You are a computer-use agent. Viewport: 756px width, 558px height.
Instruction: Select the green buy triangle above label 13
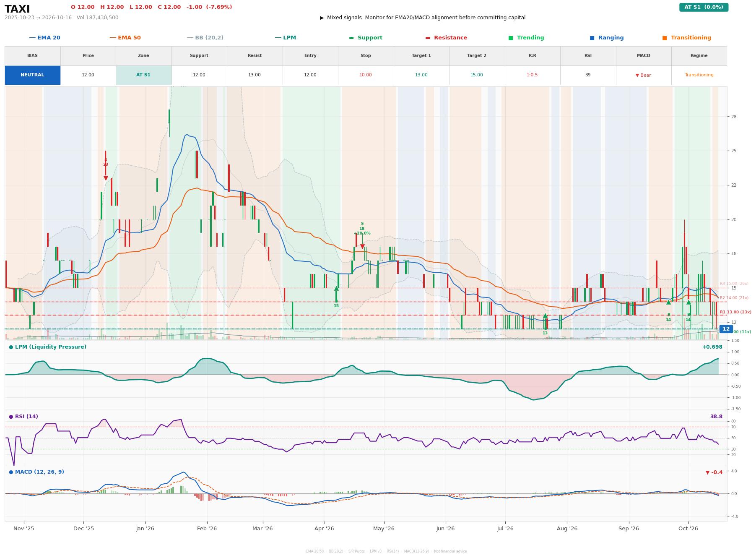545,316
